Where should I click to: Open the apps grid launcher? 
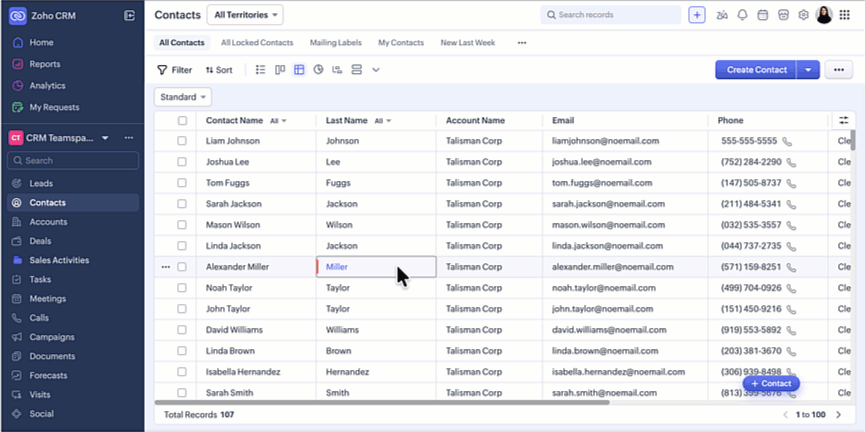pyautogui.click(x=845, y=15)
